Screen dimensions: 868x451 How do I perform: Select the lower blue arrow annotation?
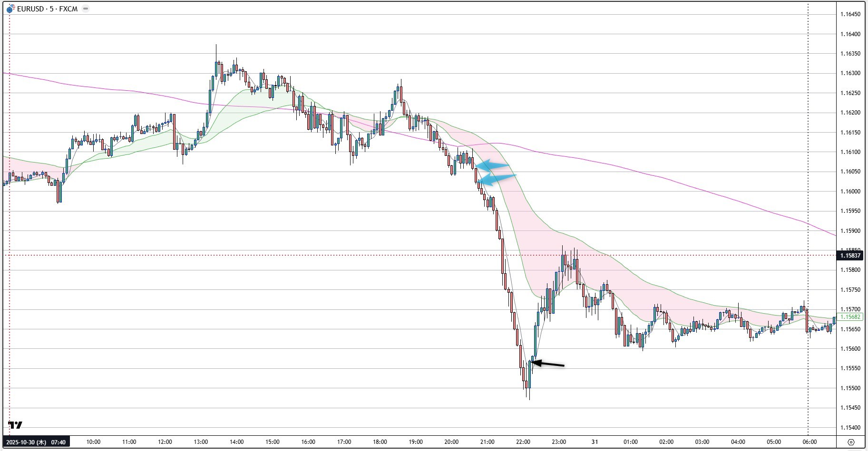coord(497,179)
